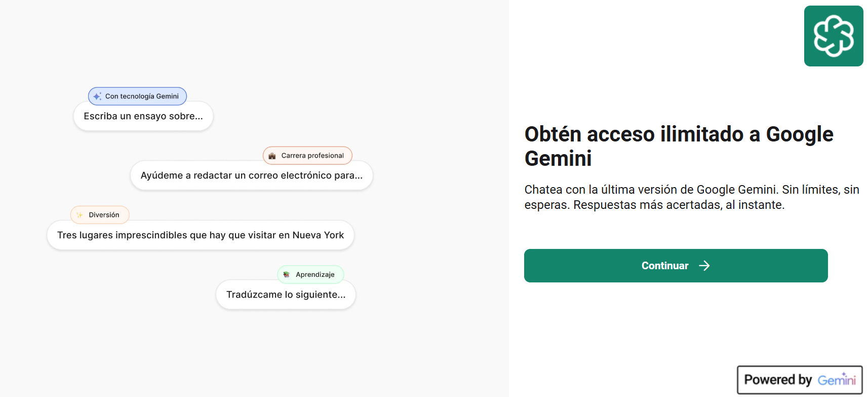This screenshot has height=397, width=868.
Task: Select the "Con tecnología Gemini" tag label
Action: (142, 96)
